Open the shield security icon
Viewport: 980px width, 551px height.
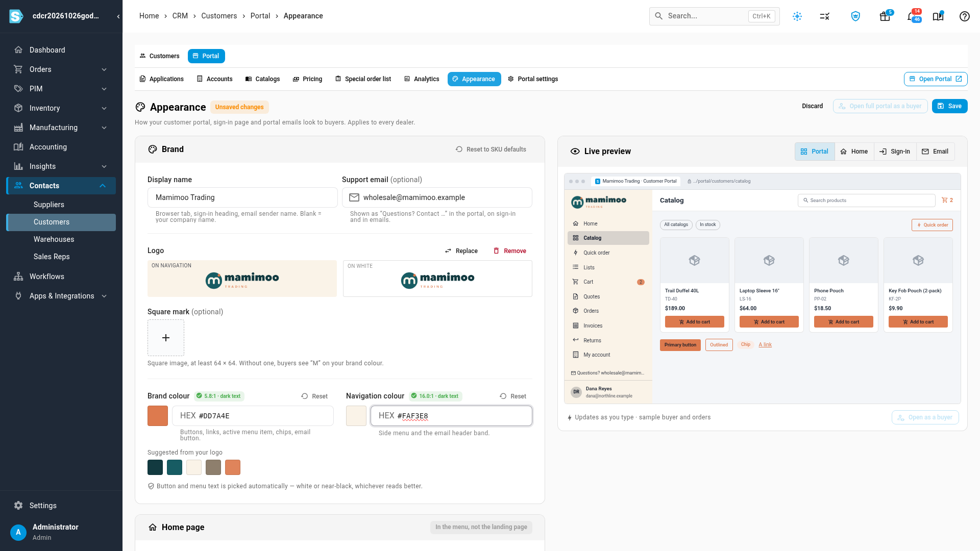coord(855,16)
